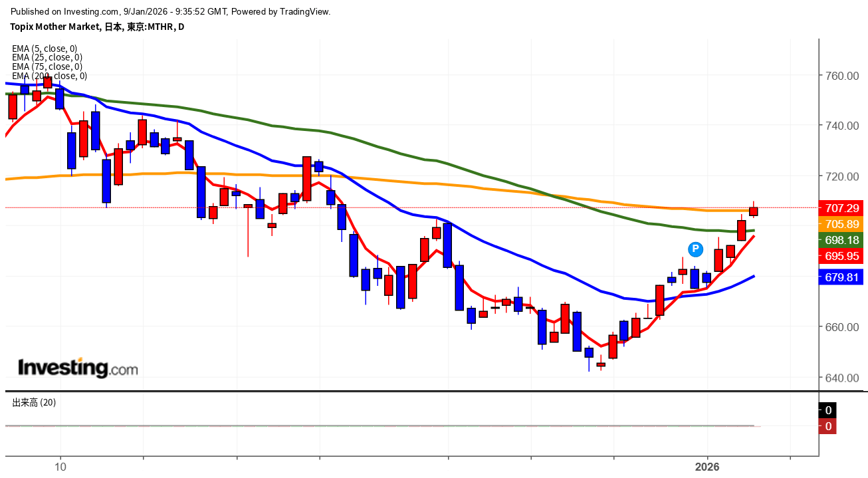Screen dimensions: 868x478
Task: Select the red 695.95 EMA price label
Action: click(843, 256)
